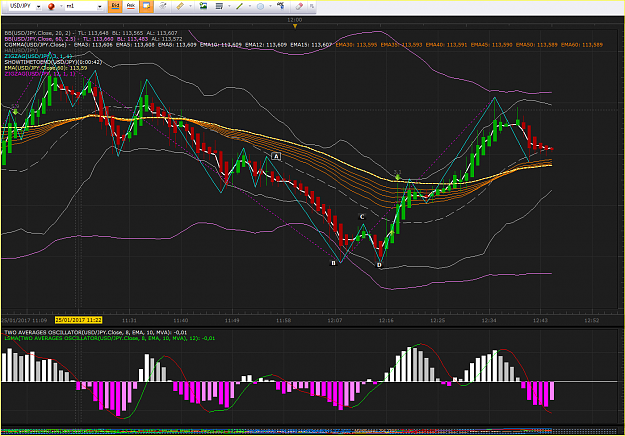Click the chart label A
Image resolution: width=625 pixels, height=436 pixels.
click(276, 156)
